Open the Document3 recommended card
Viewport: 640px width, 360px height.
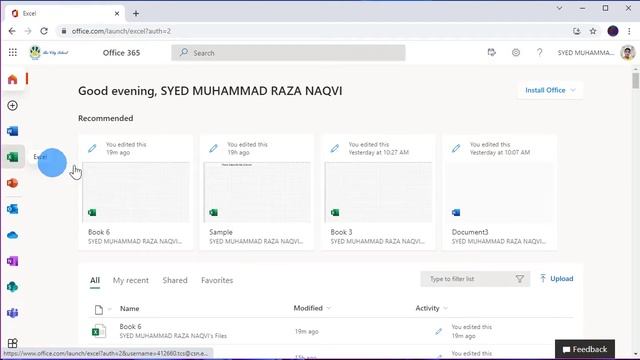[x=499, y=192]
